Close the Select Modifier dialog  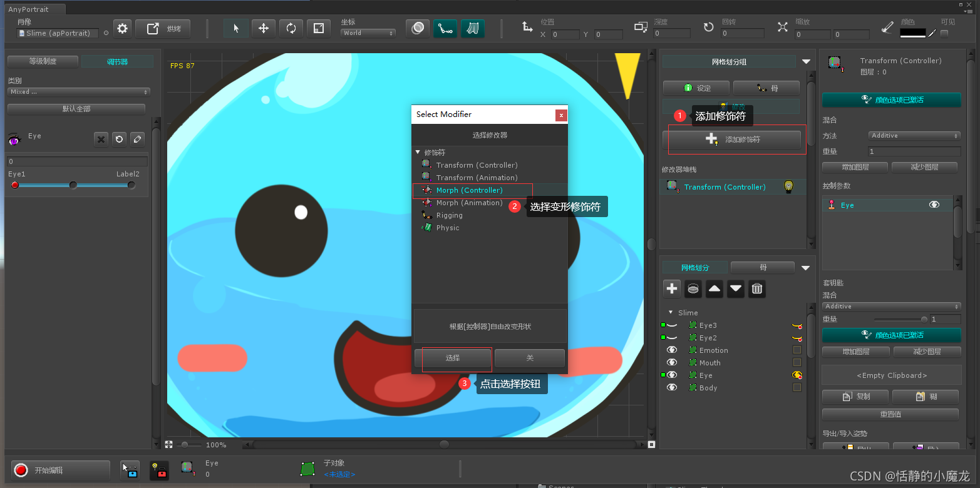[562, 115]
